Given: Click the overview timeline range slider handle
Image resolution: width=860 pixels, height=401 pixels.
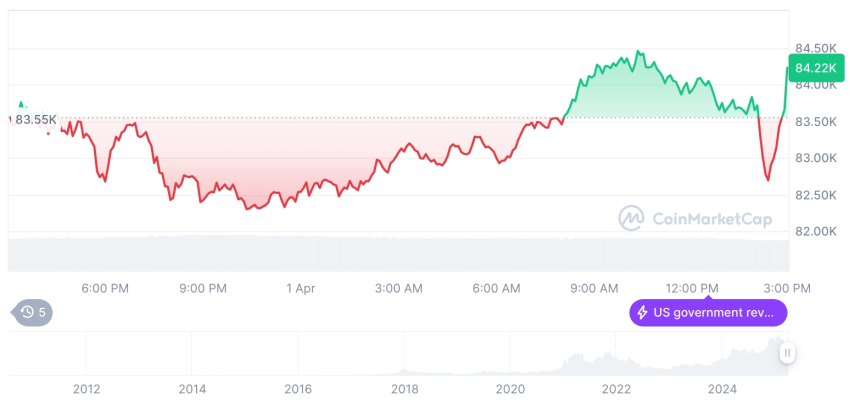Looking at the screenshot, I should tap(788, 353).
